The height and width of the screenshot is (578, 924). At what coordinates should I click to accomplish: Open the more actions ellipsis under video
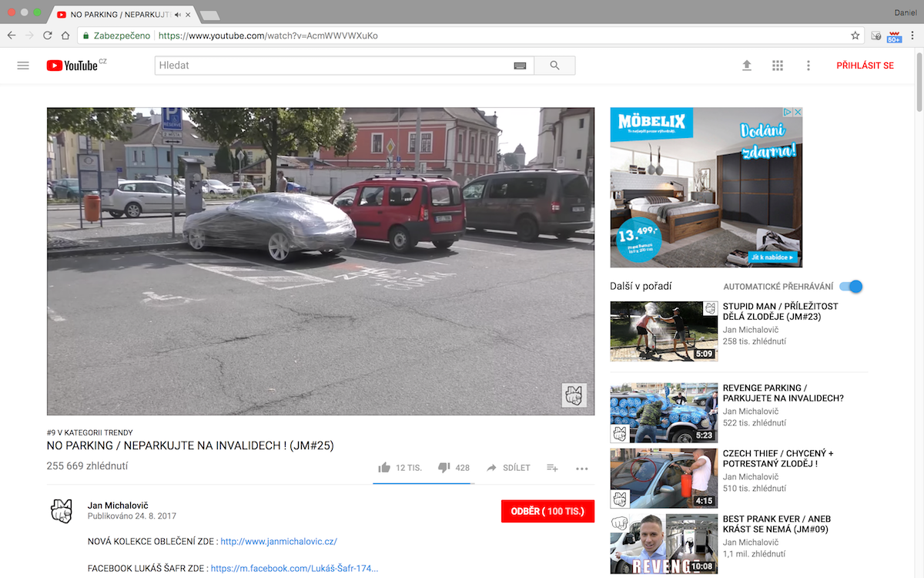click(x=581, y=469)
